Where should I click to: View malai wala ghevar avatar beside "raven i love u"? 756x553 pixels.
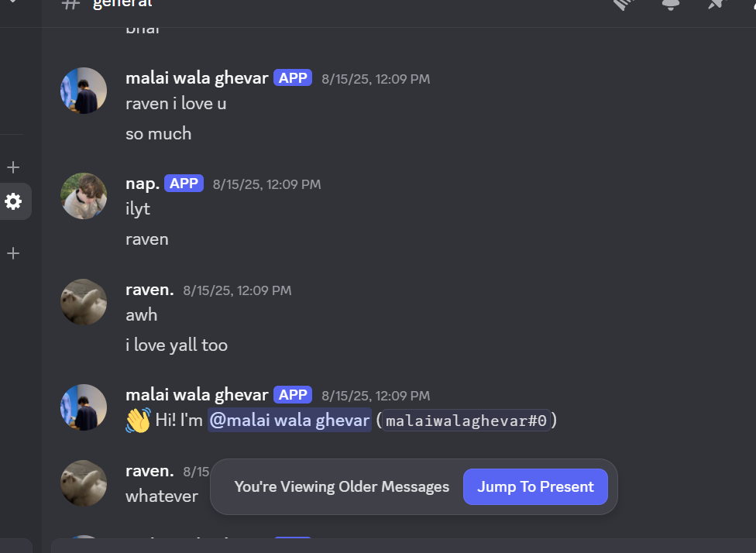pos(84,91)
